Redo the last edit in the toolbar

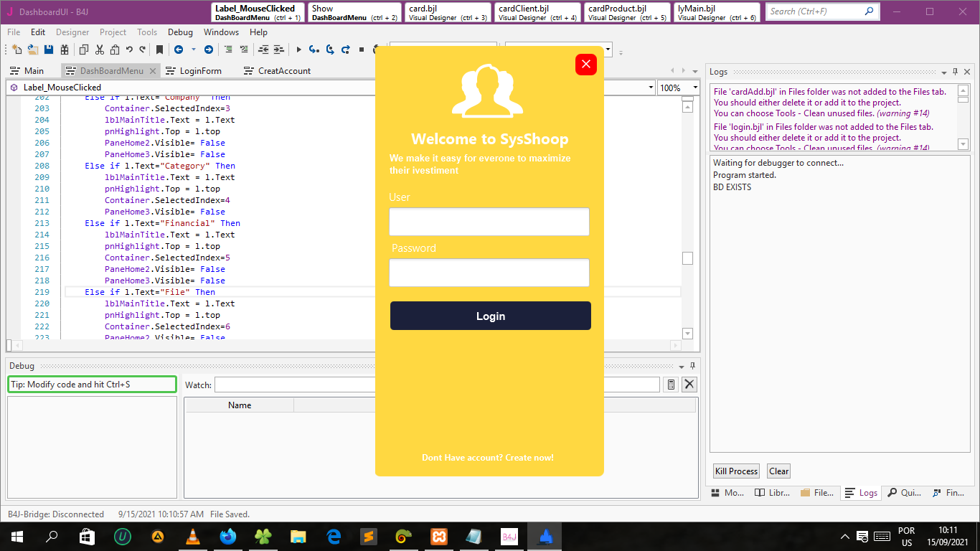coord(143,50)
